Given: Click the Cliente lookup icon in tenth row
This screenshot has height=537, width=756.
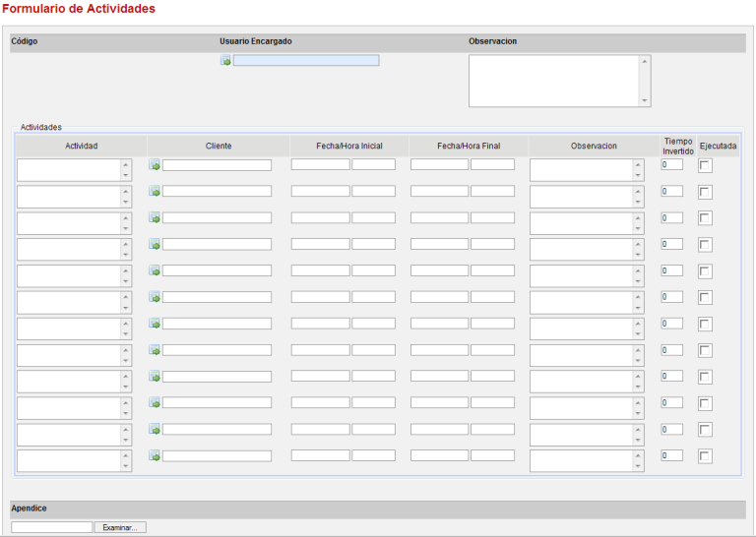Looking at the screenshot, I should (155, 403).
